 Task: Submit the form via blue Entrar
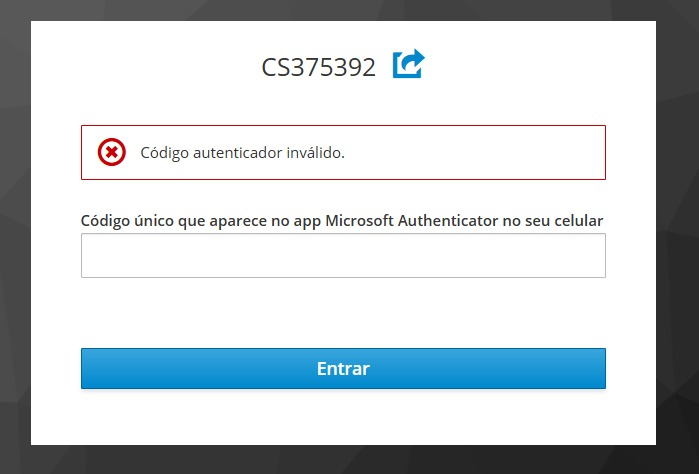coord(343,368)
